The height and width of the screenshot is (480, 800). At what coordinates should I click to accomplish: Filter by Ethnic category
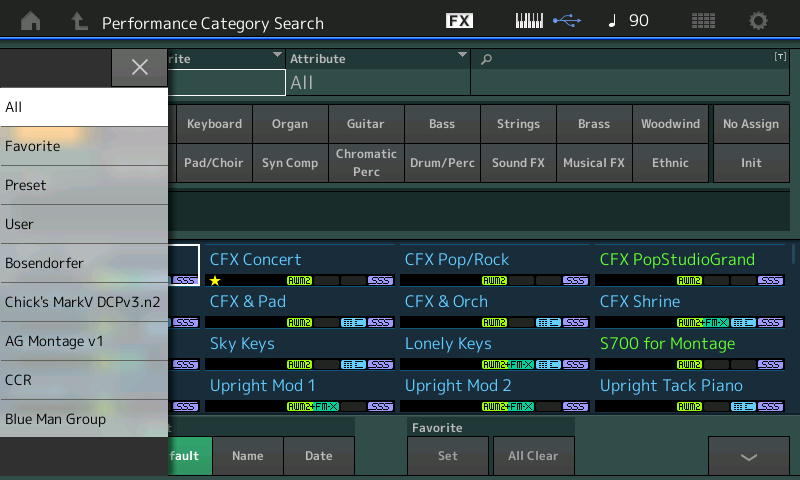670,163
